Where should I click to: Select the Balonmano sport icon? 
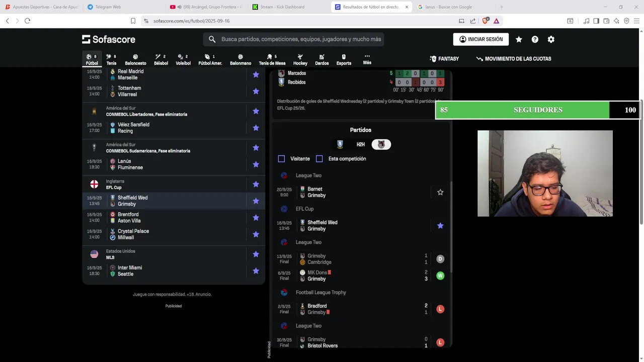[x=240, y=59]
